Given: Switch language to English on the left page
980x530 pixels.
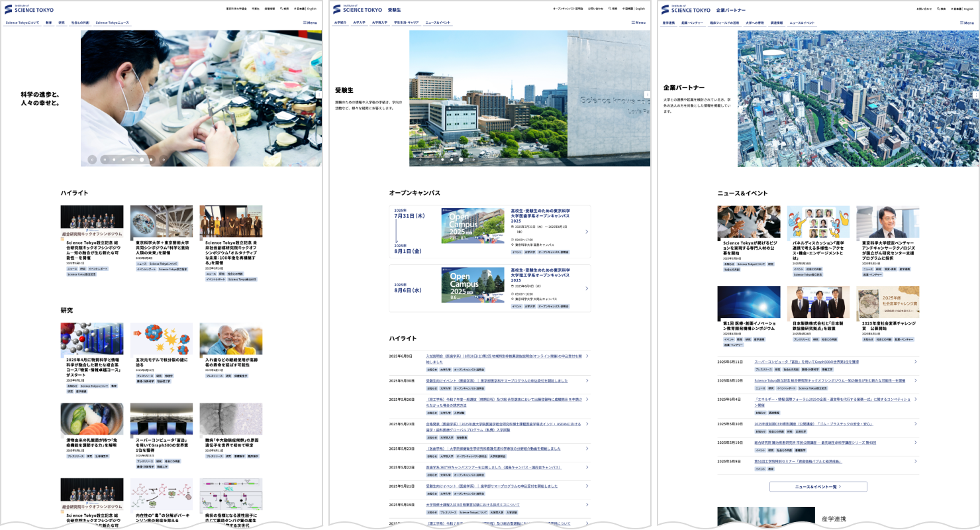Looking at the screenshot, I should coord(311,9).
